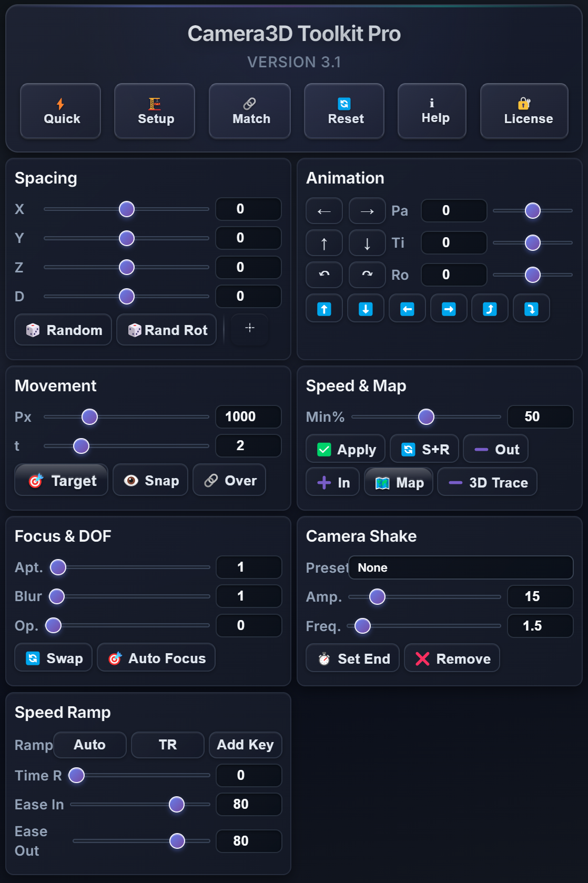Toggle the Snap eye option in Movement
Image resolution: width=588 pixels, height=883 pixels.
[150, 480]
